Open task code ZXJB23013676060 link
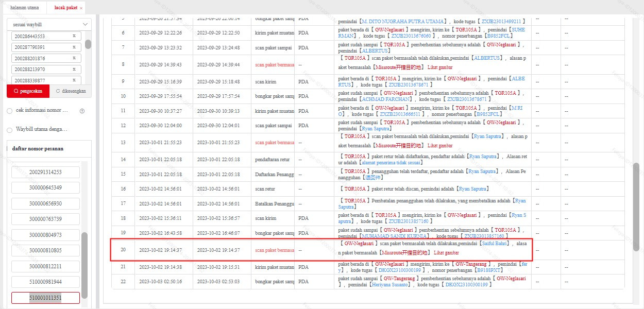The height and width of the screenshot is (309, 644). [x=411, y=36]
